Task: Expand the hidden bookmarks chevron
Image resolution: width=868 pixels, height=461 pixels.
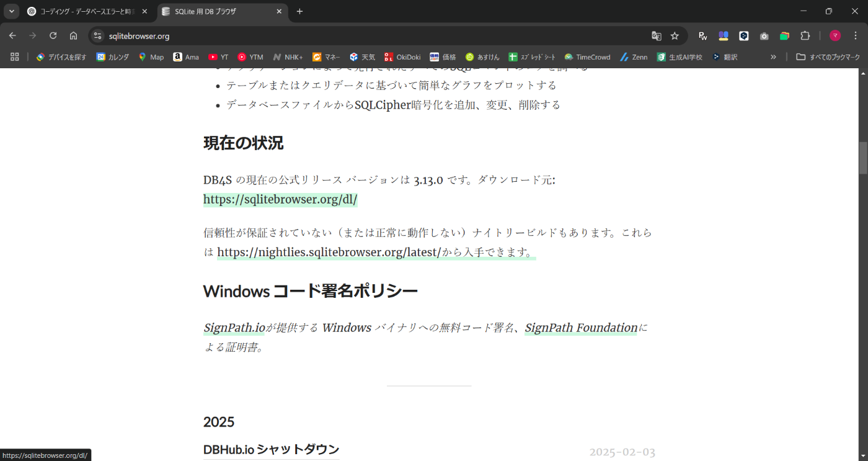Action: pos(773,56)
